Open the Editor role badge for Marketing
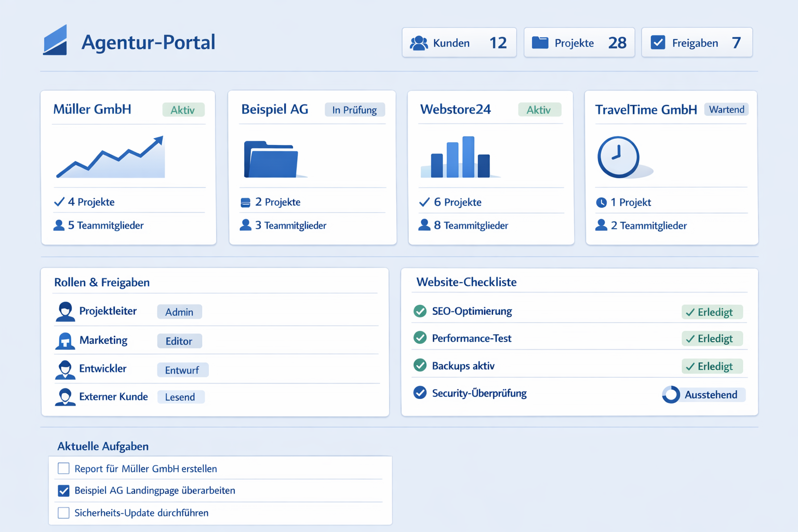Viewport: 798px width, 532px height. tap(179, 341)
